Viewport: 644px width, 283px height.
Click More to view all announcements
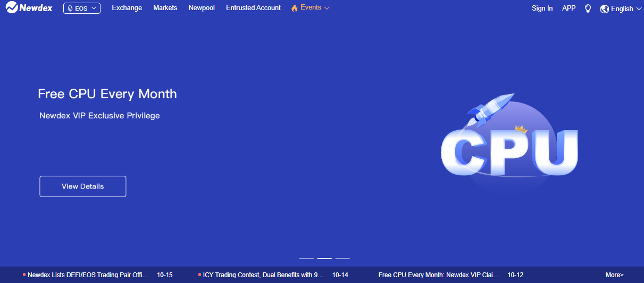coord(614,275)
